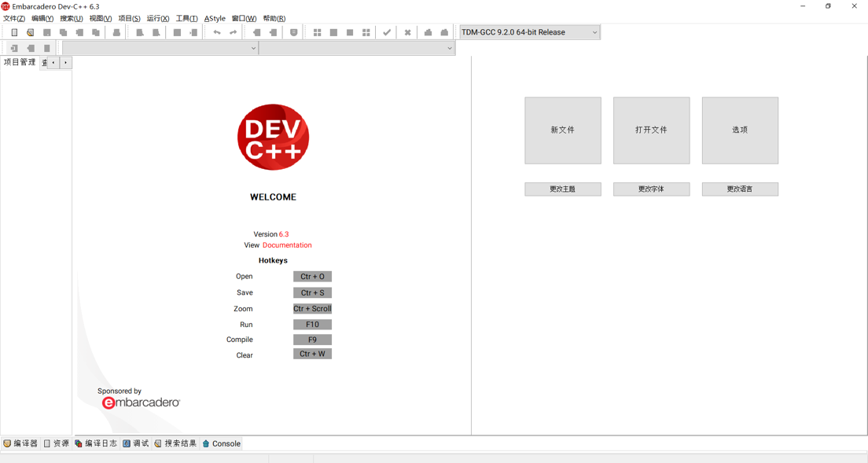The image size is (868, 463).
Task: Click the Save toolbar icon
Action: click(47, 33)
